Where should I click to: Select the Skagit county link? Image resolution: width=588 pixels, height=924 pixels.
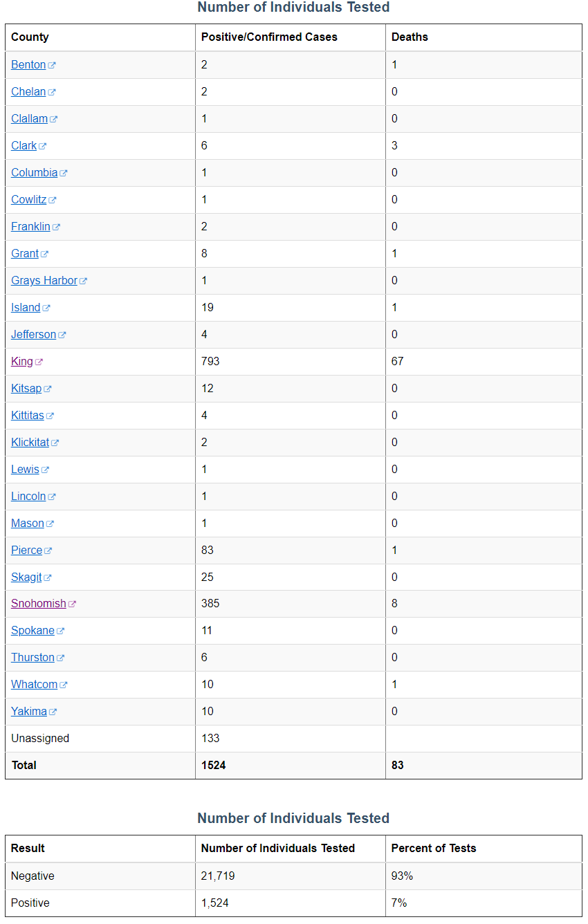26,577
